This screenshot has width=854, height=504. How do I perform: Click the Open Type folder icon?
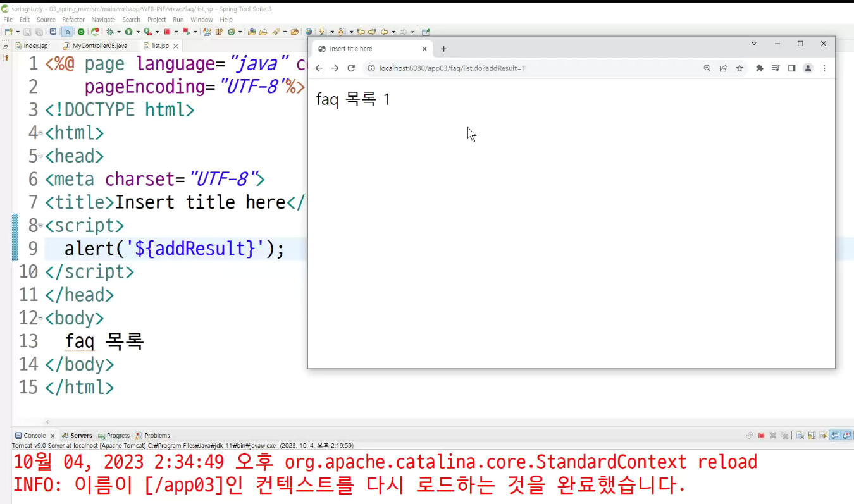point(251,32)
